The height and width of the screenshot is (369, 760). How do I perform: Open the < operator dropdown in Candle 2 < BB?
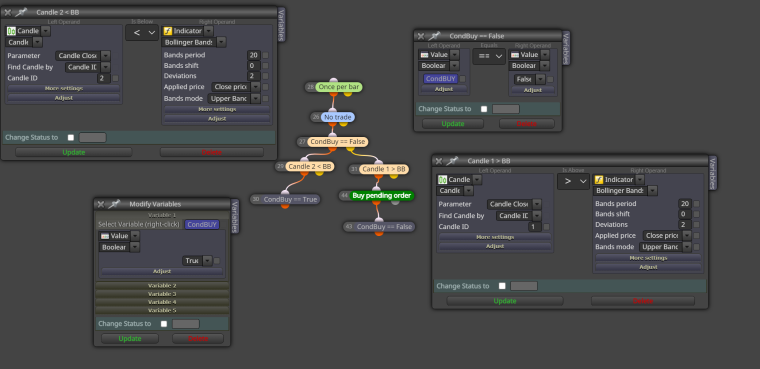[142, 32]
